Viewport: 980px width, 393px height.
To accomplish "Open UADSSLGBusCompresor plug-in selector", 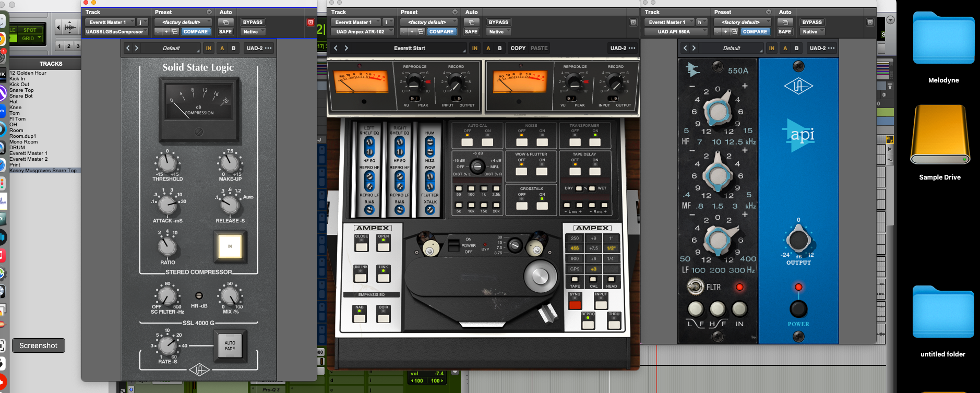I will tap(117, 31).
